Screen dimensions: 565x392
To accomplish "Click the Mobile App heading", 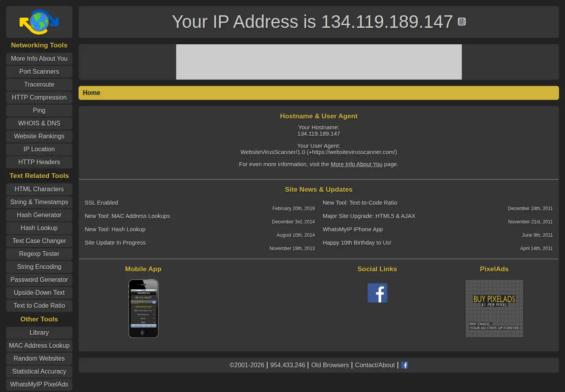I will (143, 269).
